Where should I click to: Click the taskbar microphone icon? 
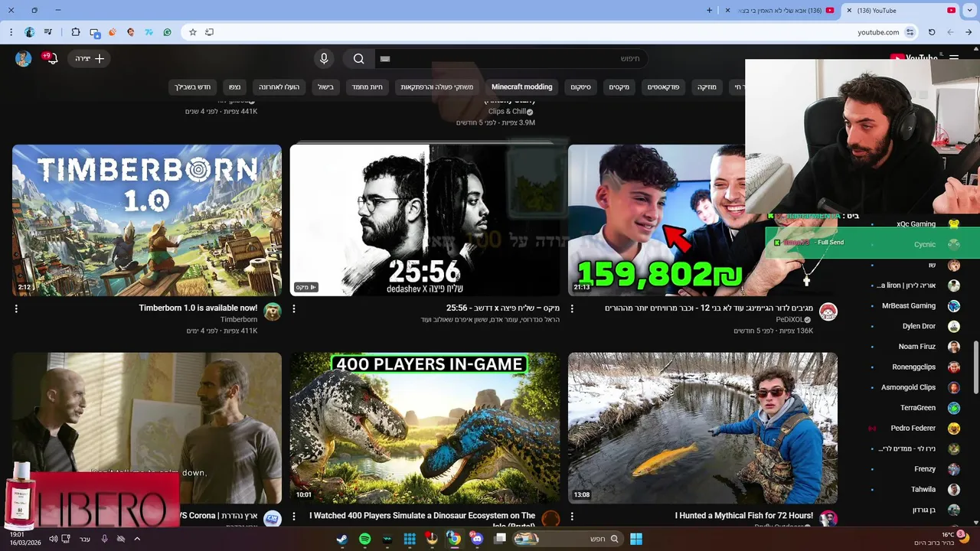pos(104,539)
